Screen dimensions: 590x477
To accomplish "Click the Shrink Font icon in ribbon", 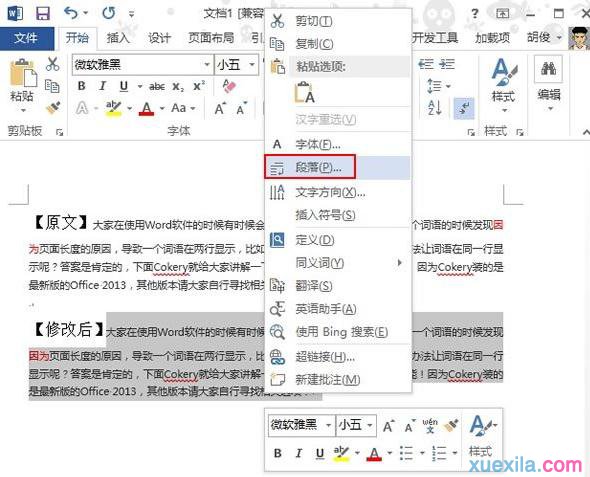I will tap(242, 108).
